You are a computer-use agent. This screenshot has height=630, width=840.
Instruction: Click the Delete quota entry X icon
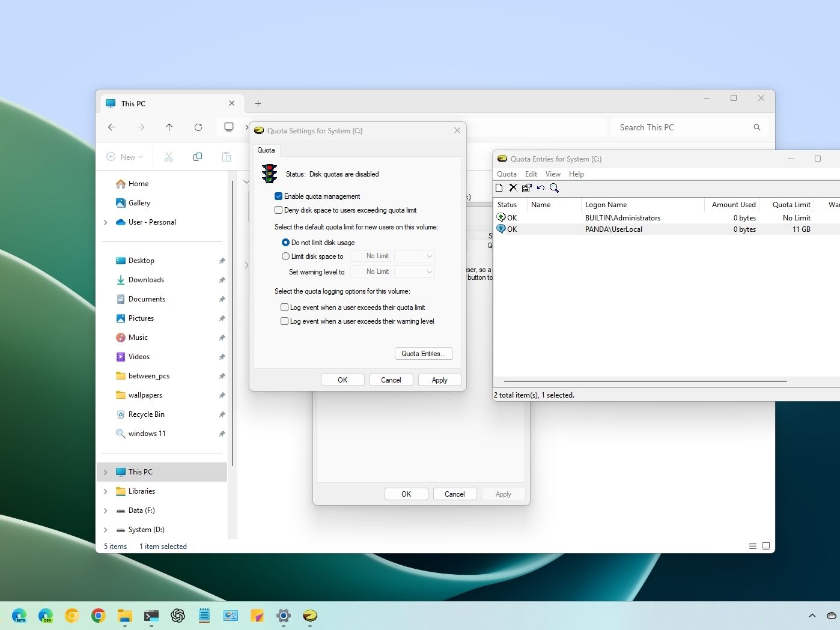coord(513,188)
